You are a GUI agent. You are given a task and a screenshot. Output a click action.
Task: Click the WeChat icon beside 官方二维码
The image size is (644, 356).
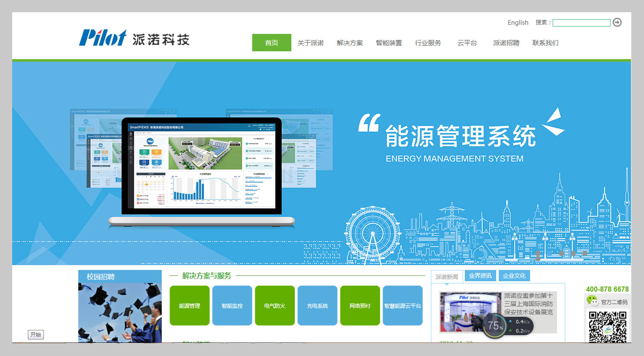pos(592,301)
